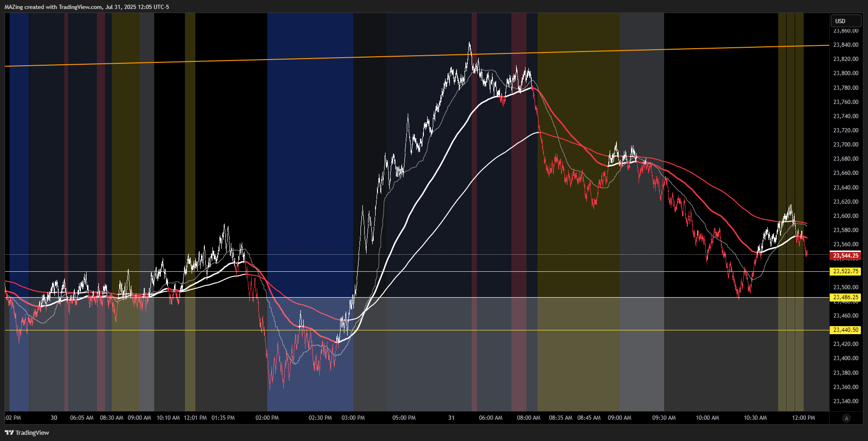Click the 23,360.00 price axis value
The height and width of the screenshot is (441, 868).
point(846,387)
